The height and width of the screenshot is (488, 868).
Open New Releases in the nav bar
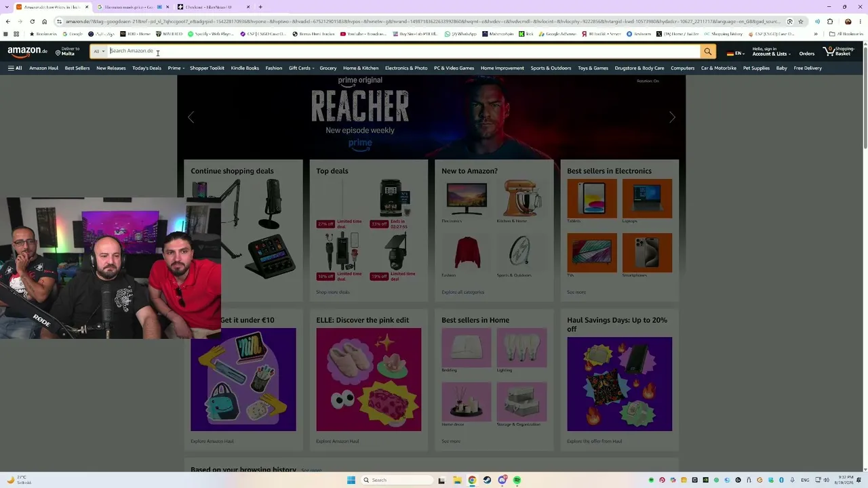(111, 68)
